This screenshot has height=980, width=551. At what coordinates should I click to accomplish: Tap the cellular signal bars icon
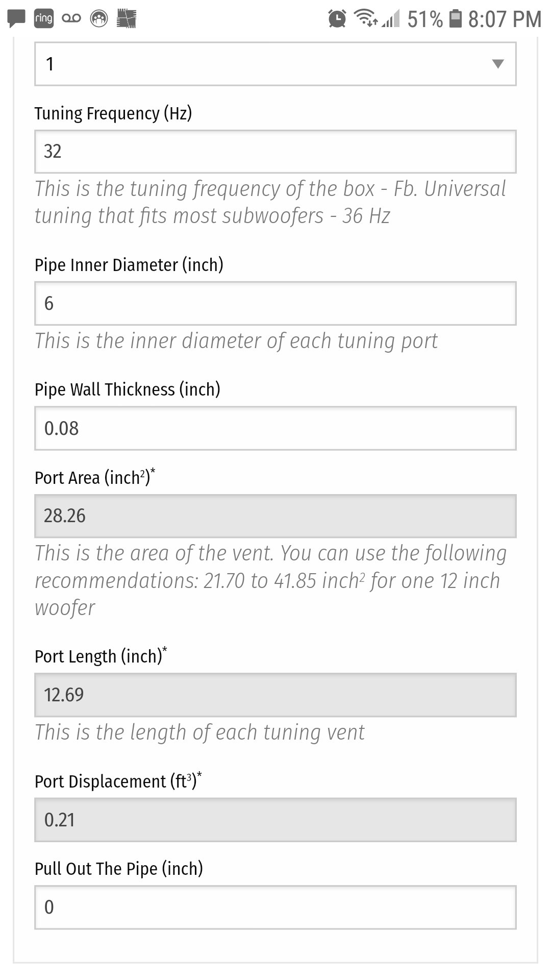391,20
